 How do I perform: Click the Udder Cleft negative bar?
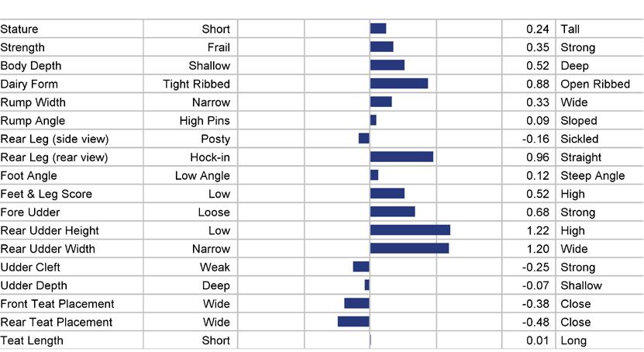point(361,267)
